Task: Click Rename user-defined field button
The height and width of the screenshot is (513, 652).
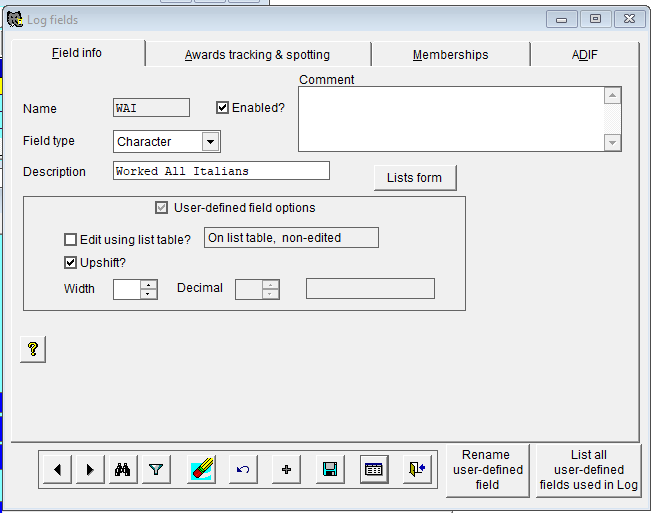Action: [487, 470]
